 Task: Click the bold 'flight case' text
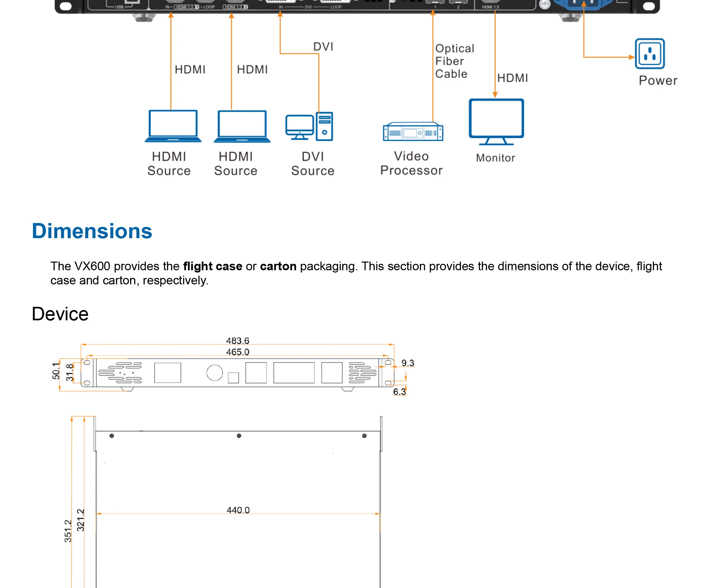tap(212, 266)
